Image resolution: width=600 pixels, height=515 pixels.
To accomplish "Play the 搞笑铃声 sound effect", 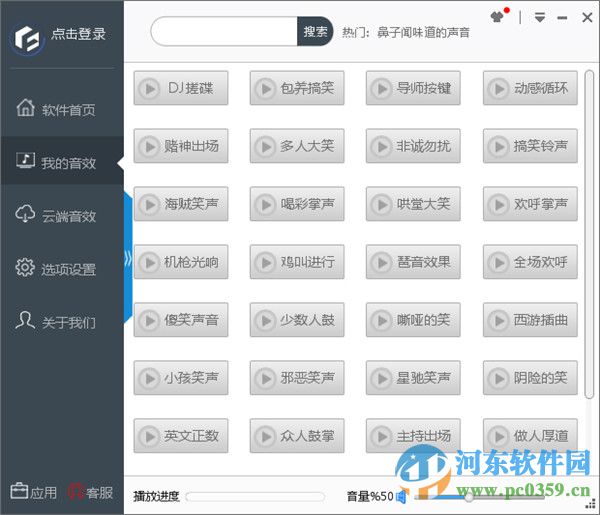I will click(530, 146).
